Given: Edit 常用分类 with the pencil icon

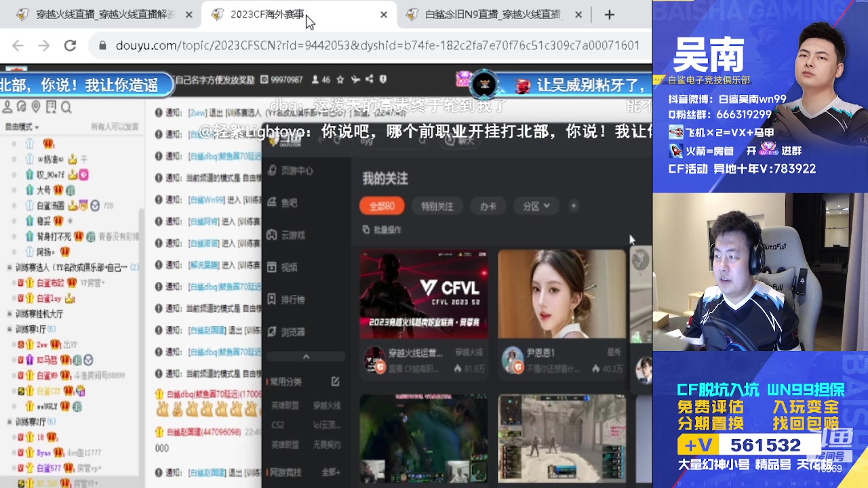Looking at the screenshot, I should [x=335, y=382].
